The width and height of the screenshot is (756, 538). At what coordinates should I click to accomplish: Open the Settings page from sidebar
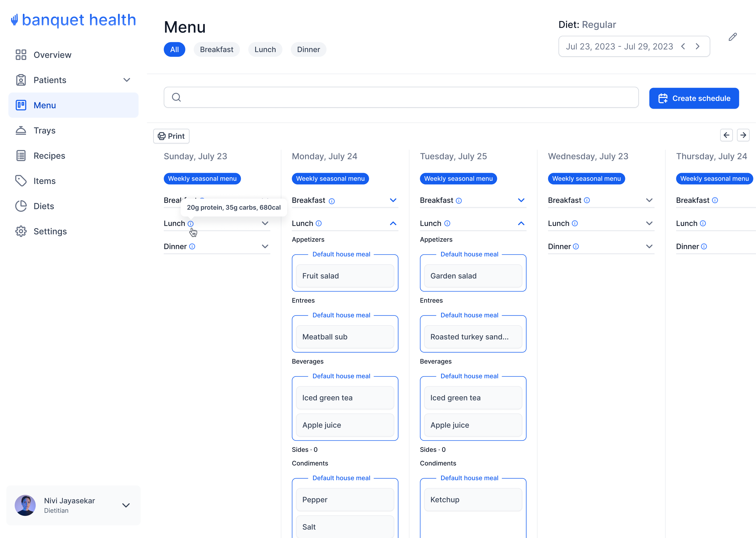click(50, 231)
